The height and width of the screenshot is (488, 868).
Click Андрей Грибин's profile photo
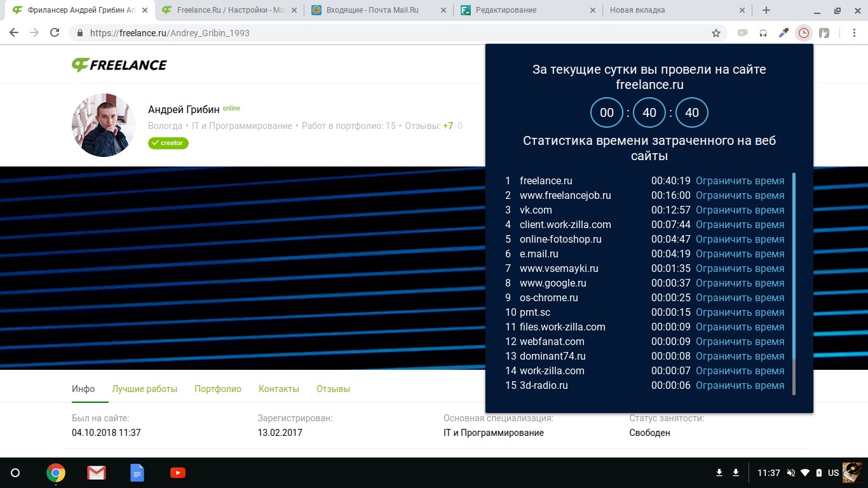104,125
